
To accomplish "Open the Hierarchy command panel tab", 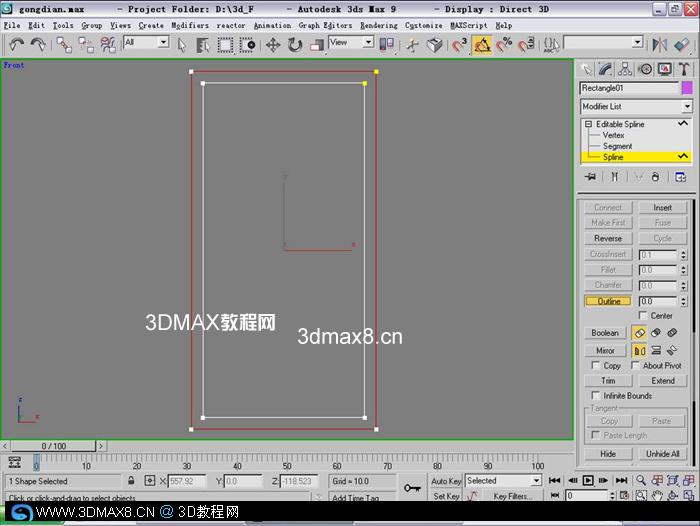I will [625, 69].
